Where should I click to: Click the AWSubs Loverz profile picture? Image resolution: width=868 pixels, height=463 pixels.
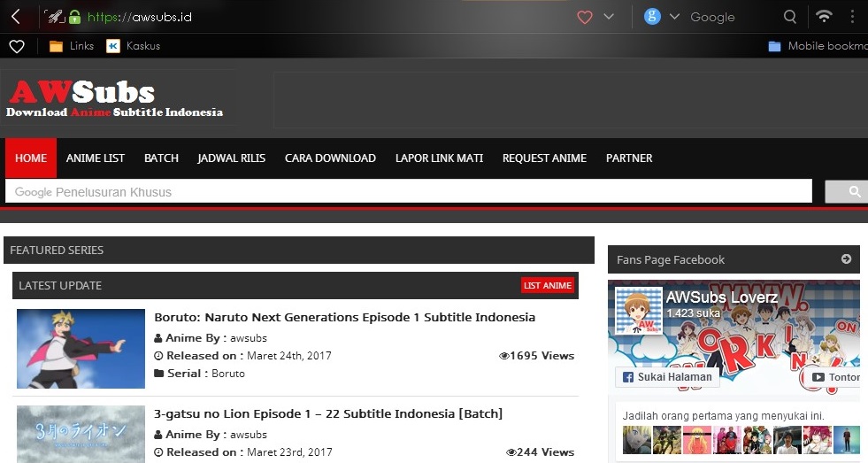[639, 311]
